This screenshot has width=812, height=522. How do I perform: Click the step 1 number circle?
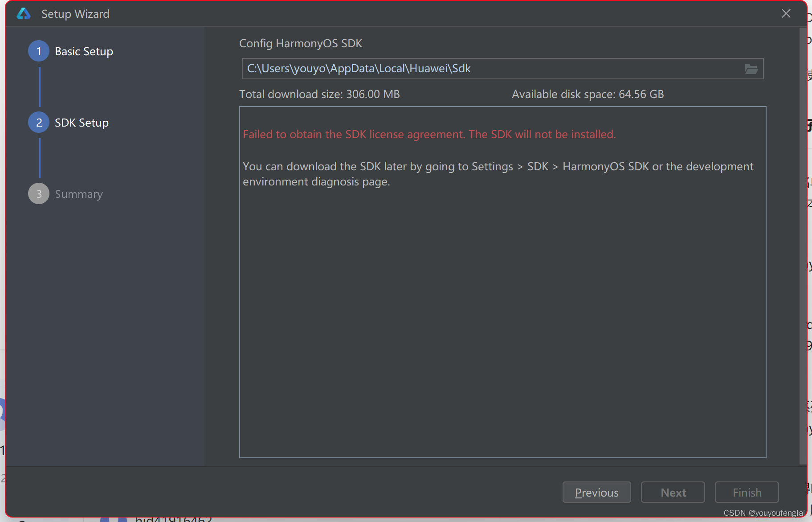pyautogui.click(x=39, y=51)
